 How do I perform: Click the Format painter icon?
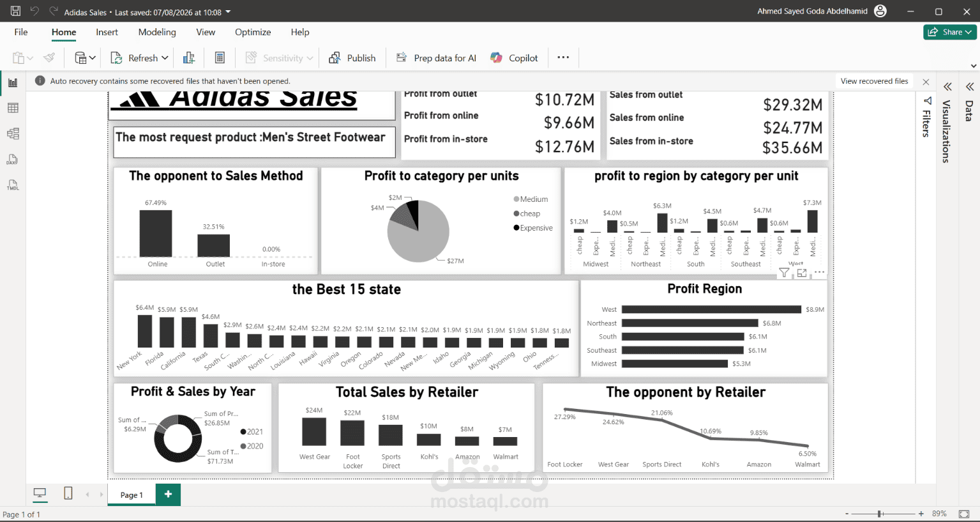[x=49, y=58]
